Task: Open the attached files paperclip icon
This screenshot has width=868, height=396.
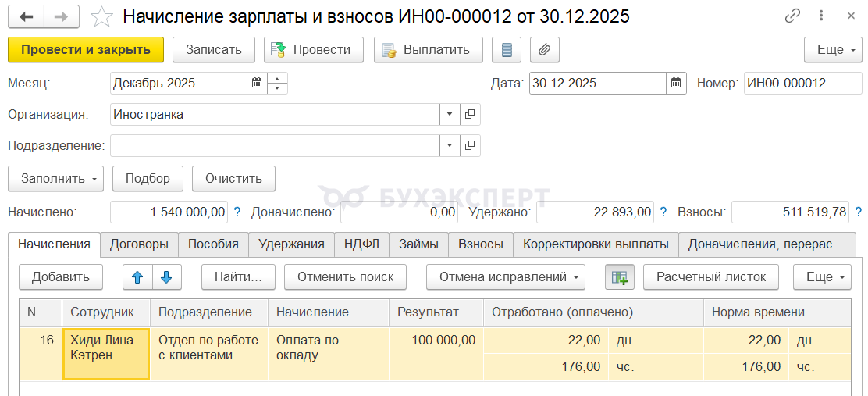Action: [545, 50]
